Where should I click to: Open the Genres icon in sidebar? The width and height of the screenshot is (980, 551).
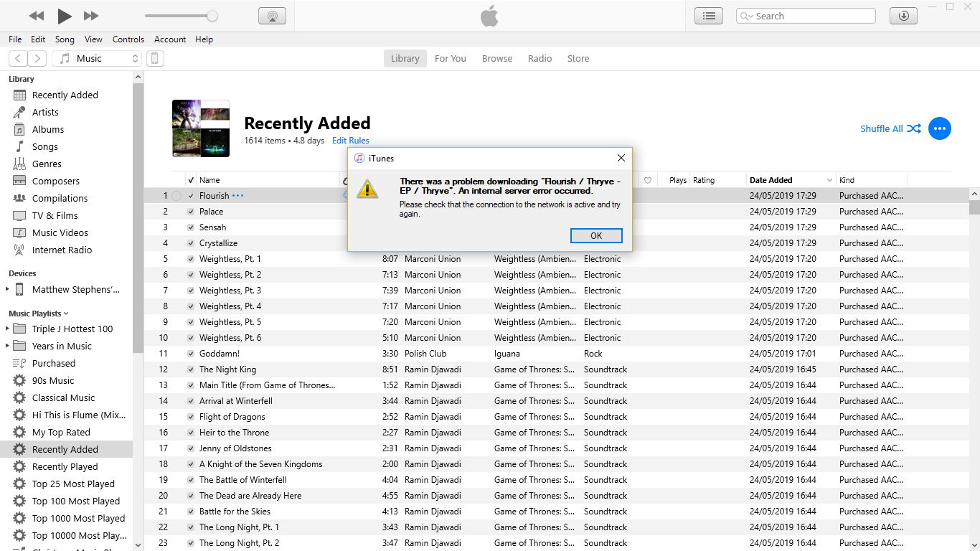pos(19,164)
